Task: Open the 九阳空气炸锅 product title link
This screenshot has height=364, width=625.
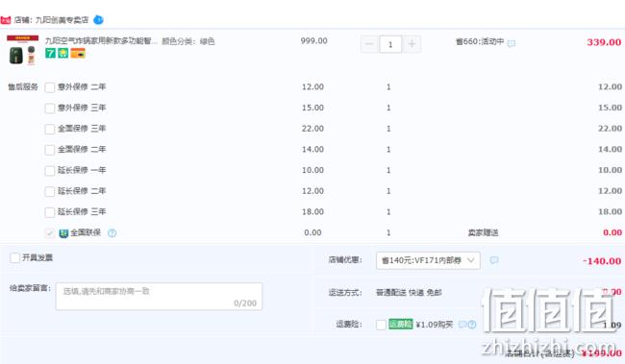Action: pos(101,41)
